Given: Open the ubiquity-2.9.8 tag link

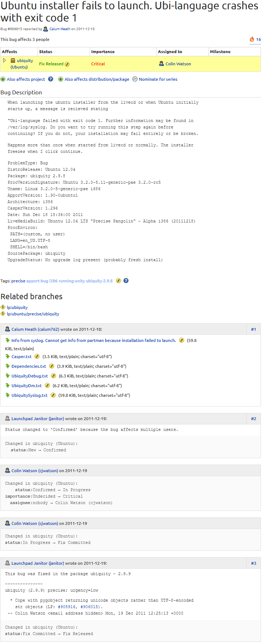Looking at the screenshot, I should [x=99, y=281].
